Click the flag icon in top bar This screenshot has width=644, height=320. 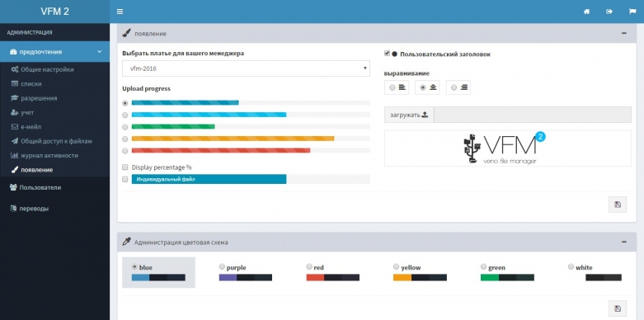632,12
